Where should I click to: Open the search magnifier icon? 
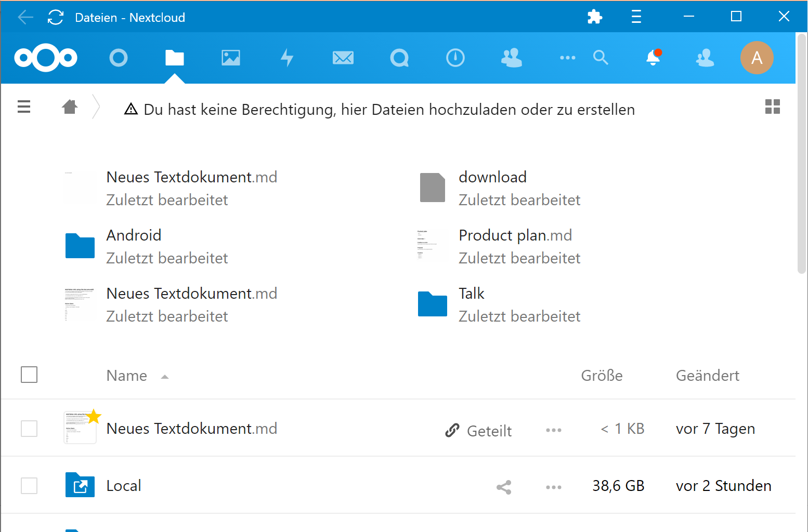point(601,58)
